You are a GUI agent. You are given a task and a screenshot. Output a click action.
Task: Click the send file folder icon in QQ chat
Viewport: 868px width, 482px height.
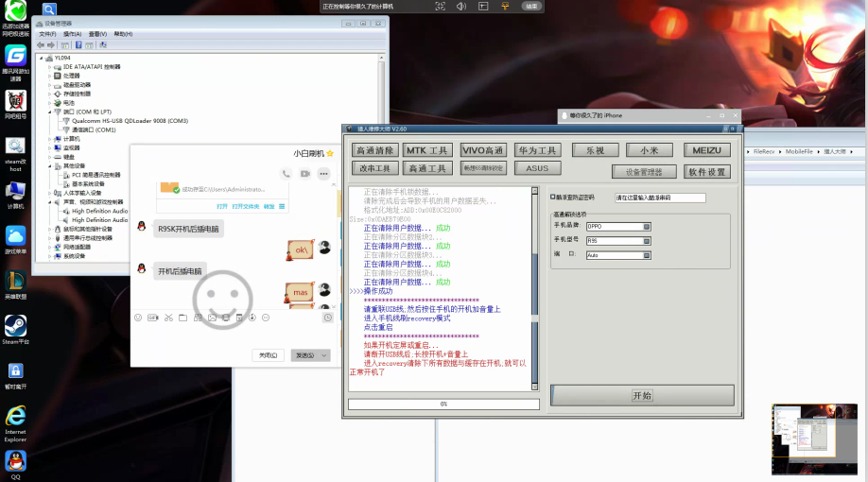click(182, 318)
